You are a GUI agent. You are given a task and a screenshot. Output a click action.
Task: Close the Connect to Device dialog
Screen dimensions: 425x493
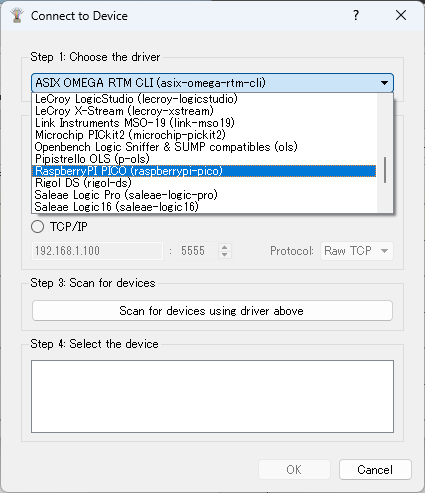pos(401,15)
